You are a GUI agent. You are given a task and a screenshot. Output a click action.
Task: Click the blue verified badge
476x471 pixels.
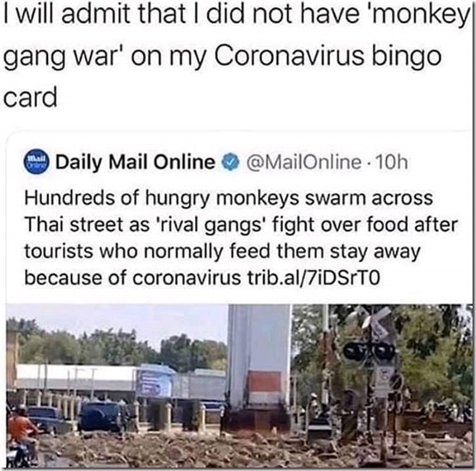231,162
